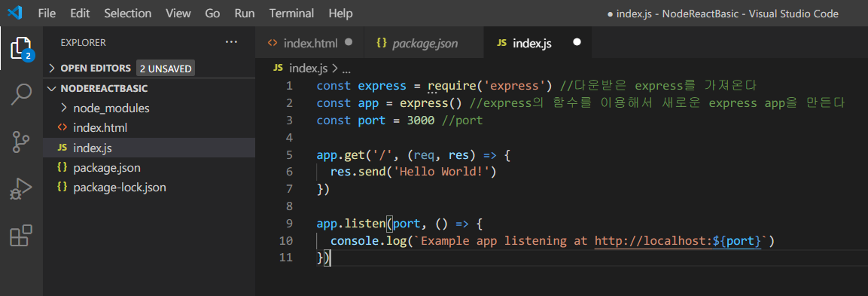Screen dimensions: 868x296
Task: Open the Explorer view in activity bar
Action: [22, 49]
